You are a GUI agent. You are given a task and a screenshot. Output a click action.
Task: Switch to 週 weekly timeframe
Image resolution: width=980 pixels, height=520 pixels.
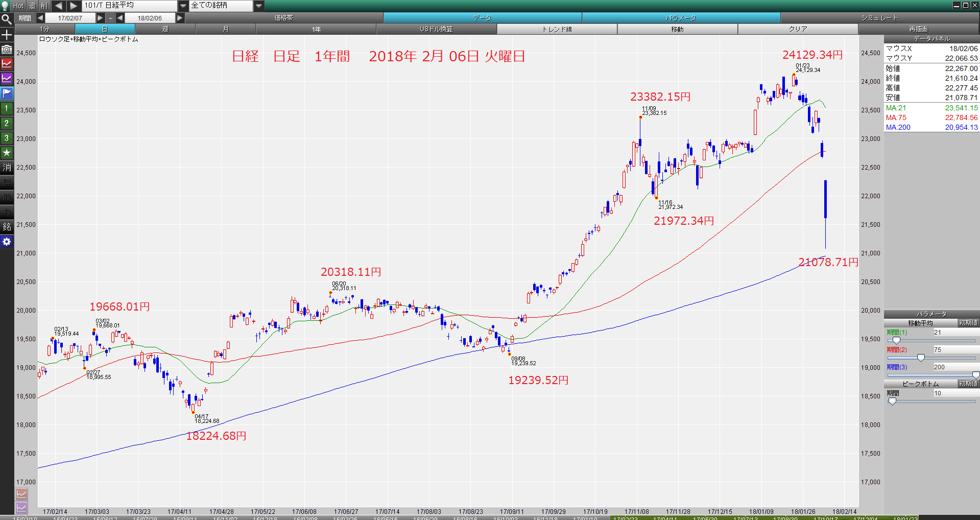click(165, 29)
